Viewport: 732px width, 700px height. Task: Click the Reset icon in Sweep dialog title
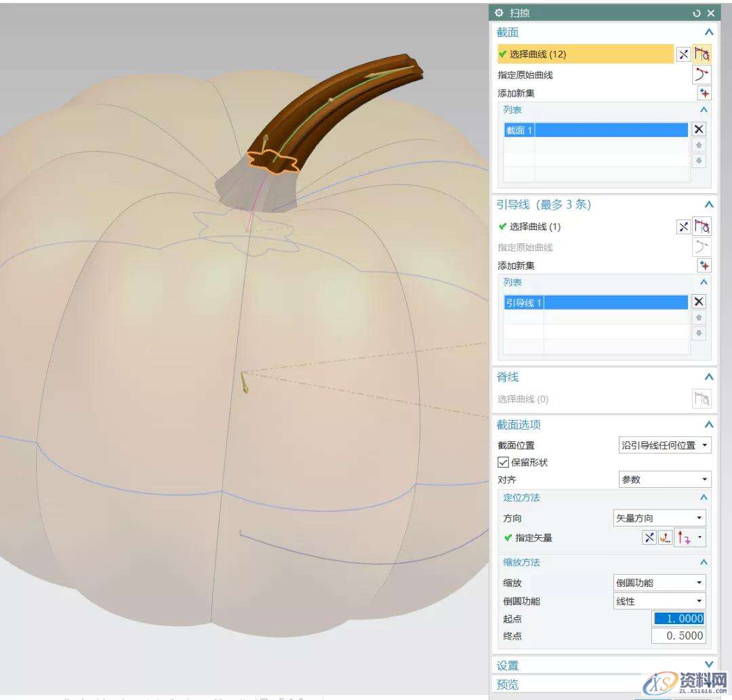tap(697, 13)
